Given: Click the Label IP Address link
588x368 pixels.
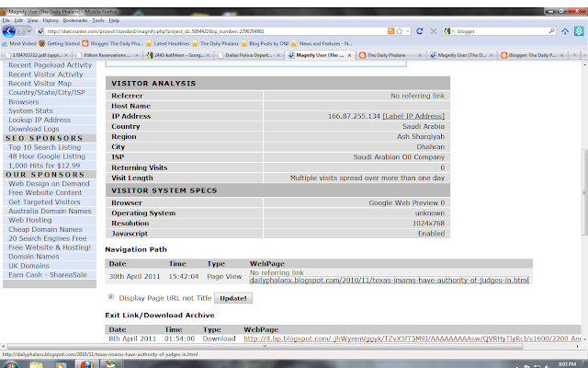Looking at the screenshot, I should [x=413, y=116].
